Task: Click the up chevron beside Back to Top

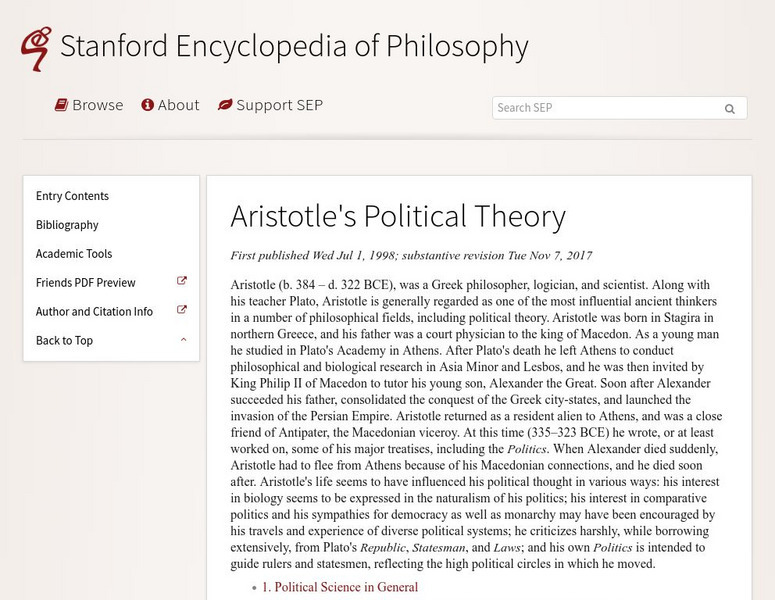Action: (x=183, y=340)
